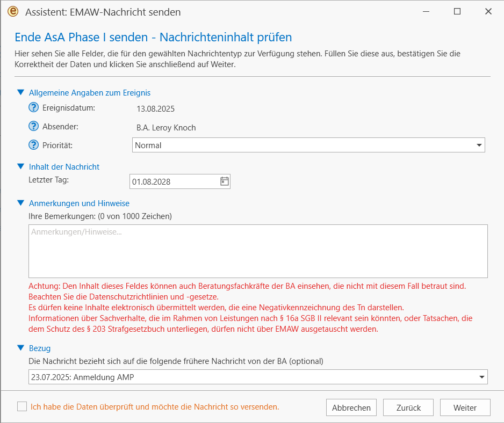Image resolution: width=504 pixels, height=423 pixels.
Task: Open the Bezug message dropdown list
Action: (258, 377)
